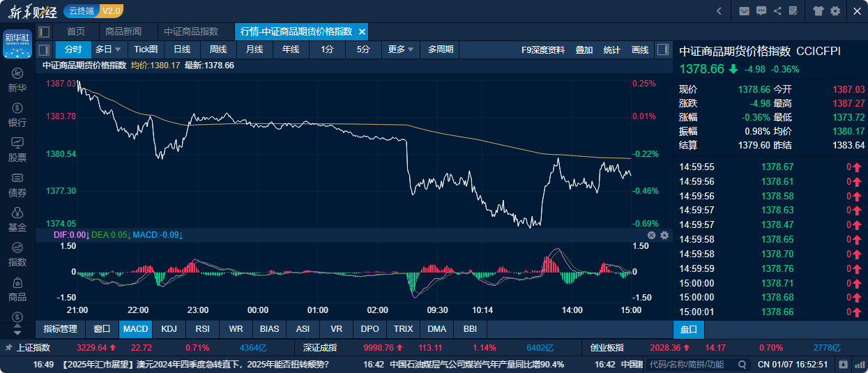Open 股票 section in left sidebar
868x373 pixels.
tap(17, 150)
